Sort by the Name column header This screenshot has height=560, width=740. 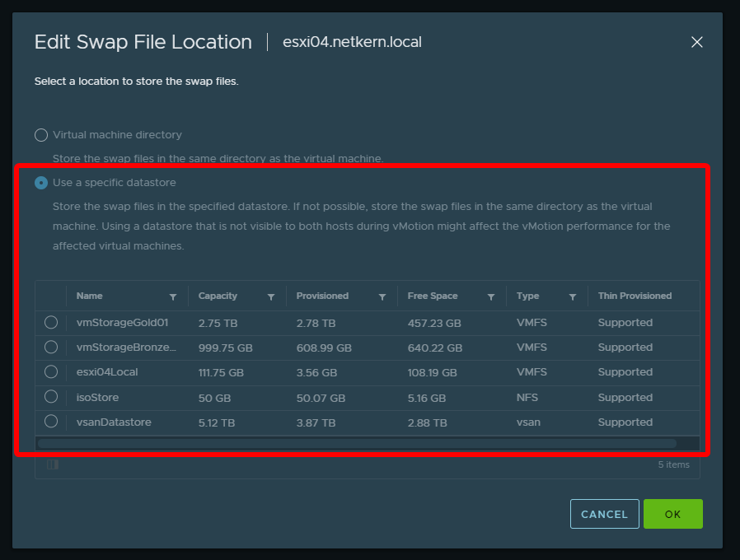(x=89, y=296)
